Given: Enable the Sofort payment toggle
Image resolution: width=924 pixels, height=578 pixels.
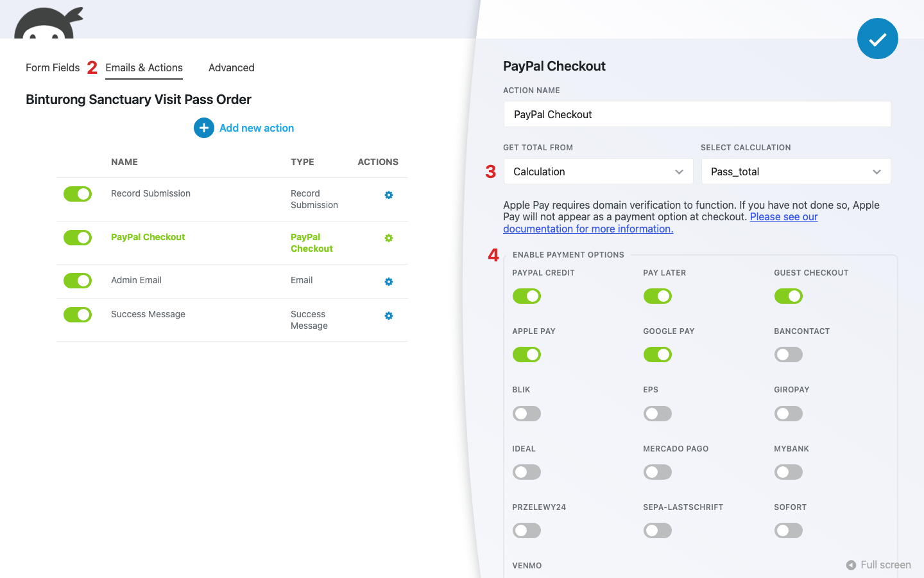Looking at the screenshot, I should [789, 530].
